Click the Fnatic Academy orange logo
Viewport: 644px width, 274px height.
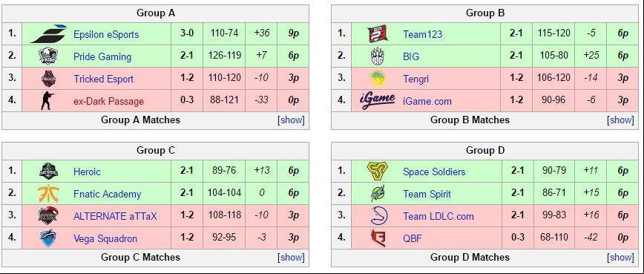(48, 194)
